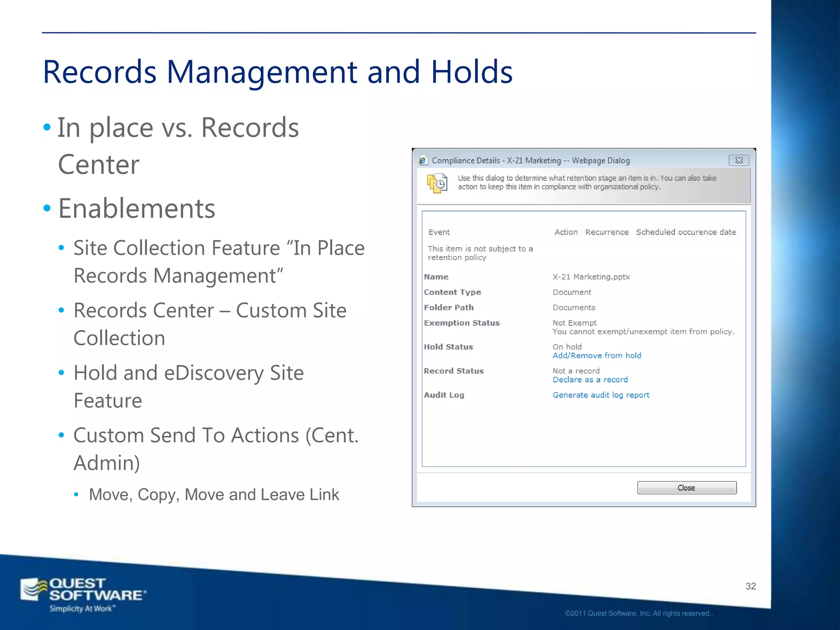Click the Quest Software logo
This screenshot has width=840, height=630.
[84, 595]
